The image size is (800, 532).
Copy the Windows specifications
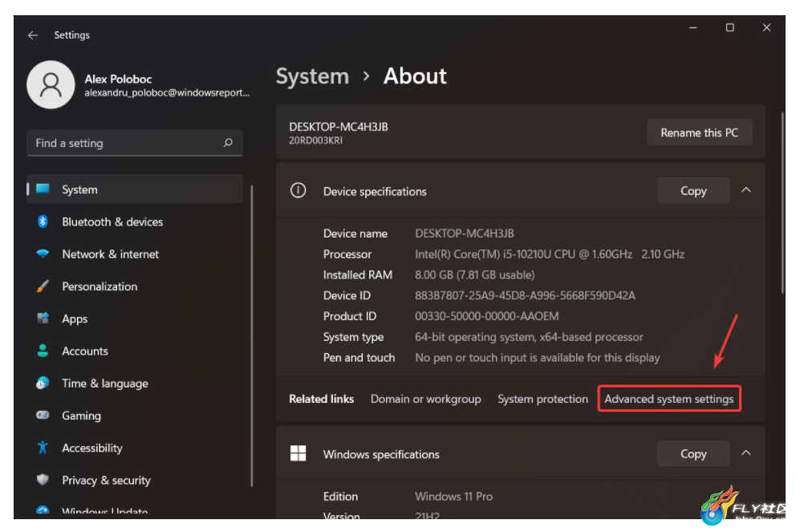[692, 453]
